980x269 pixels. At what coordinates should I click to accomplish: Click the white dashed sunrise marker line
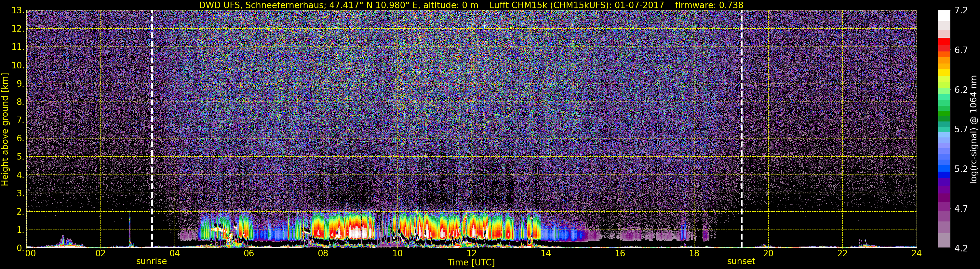(152, 129)
